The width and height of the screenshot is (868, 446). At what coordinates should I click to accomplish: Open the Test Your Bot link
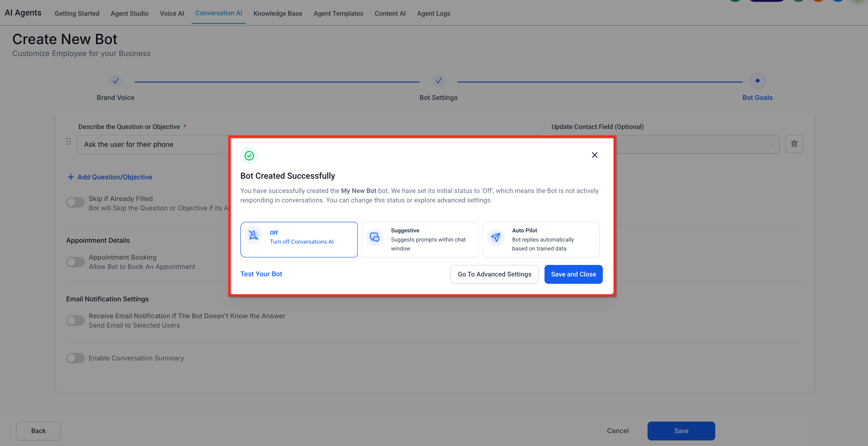[x=261, y=274]
